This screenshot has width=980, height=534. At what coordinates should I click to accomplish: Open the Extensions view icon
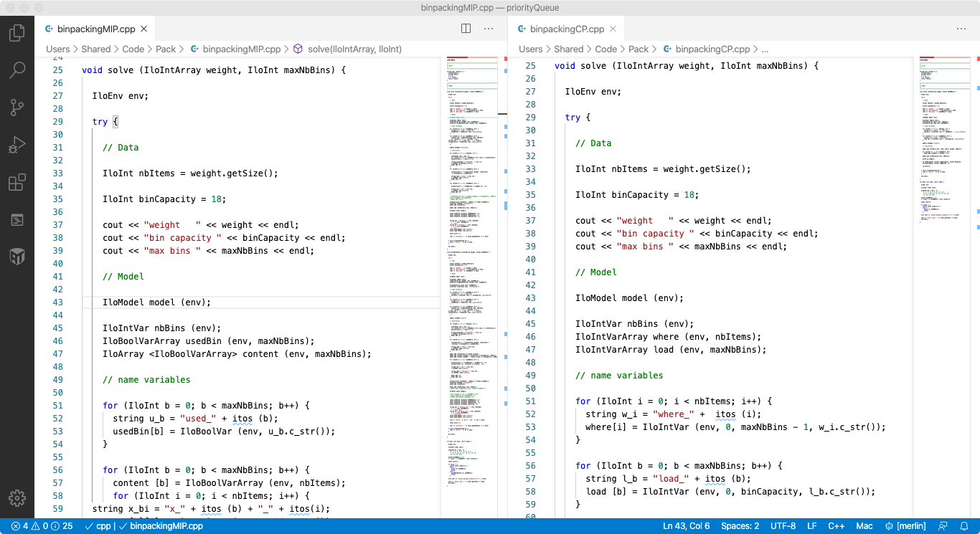17,182
